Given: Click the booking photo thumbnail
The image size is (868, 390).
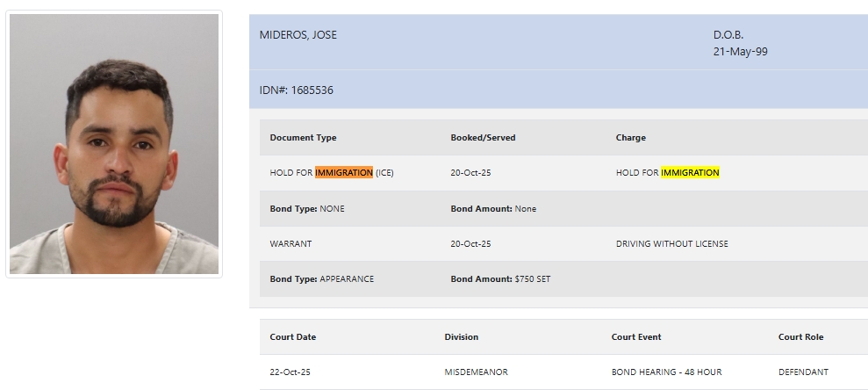Looking at the screenshot, I should coord(114,144).
